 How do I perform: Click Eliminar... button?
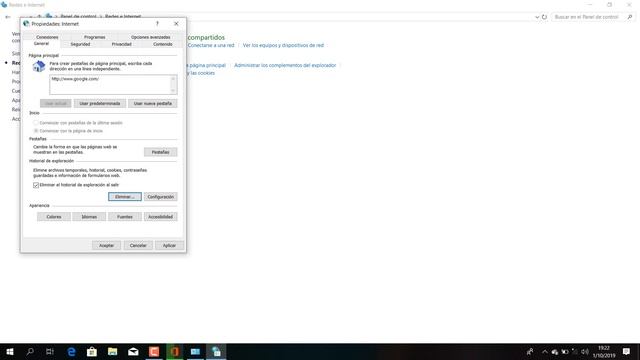[125, 197]
